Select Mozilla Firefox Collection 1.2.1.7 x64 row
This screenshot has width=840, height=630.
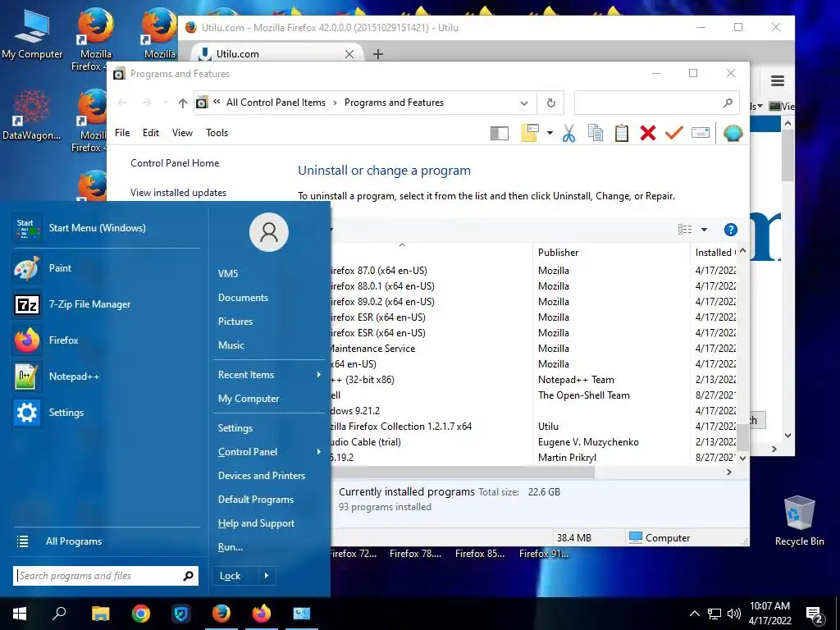click(x=533, y=426)
